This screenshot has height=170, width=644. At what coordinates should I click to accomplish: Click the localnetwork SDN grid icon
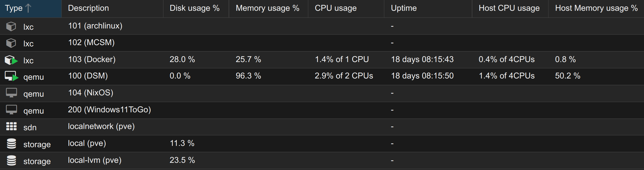[11, 126]
